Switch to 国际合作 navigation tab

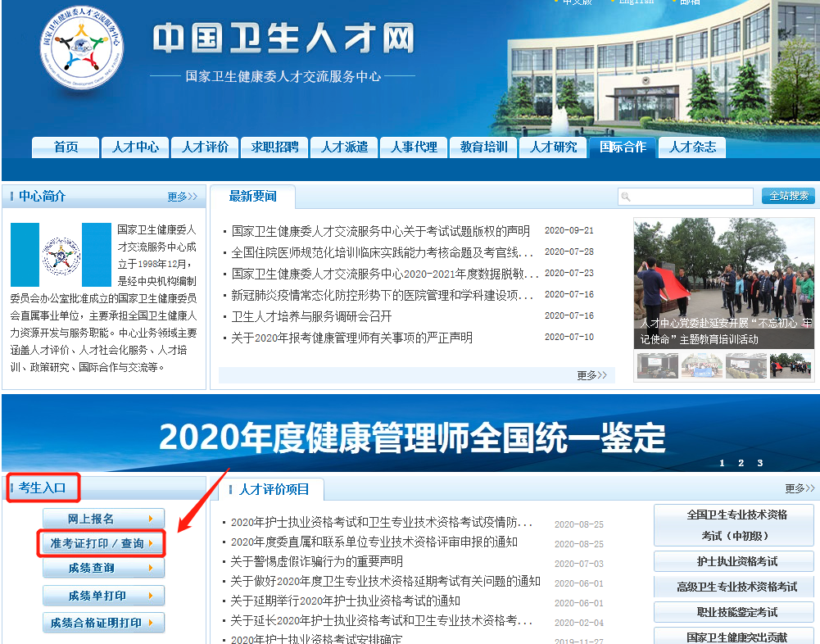click(623, 147)
